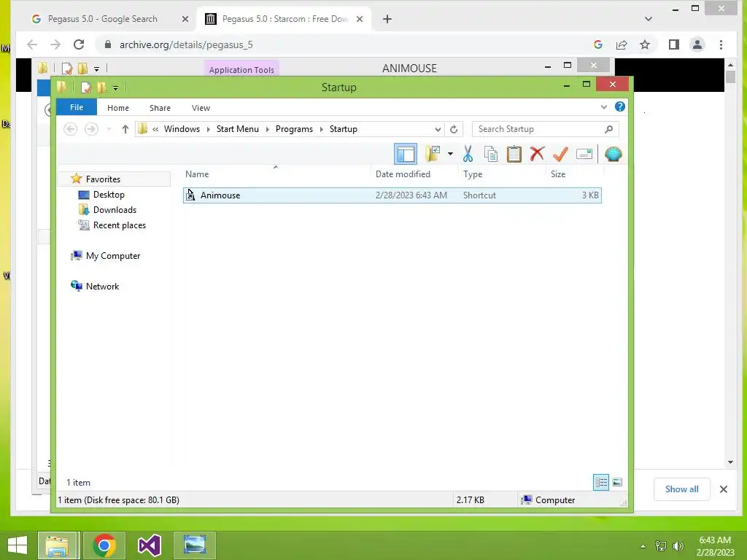
Task: Delete with the red X icon
Action: pos(537,154)
